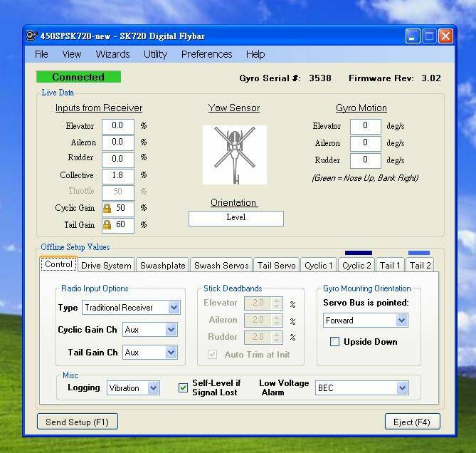Click the Elevator deadband stepper arrows
The height and width of the screenshot is (453, 476).
point(277,303)
